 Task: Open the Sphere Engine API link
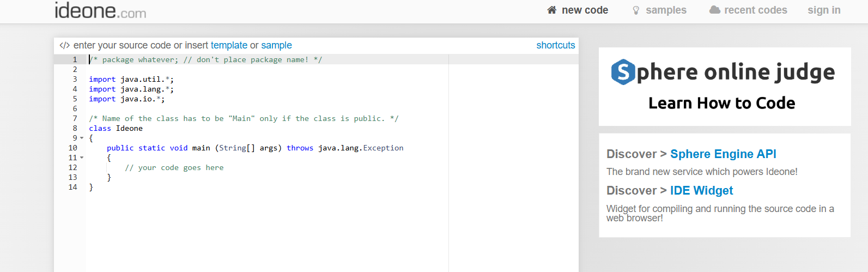click(x=723, y=154)
